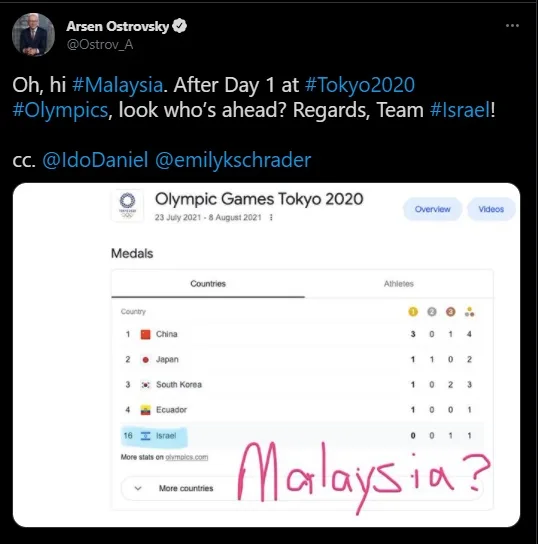The image size is (538, 544).
Task: Select the Countries tab
Action: click(208, 284)
